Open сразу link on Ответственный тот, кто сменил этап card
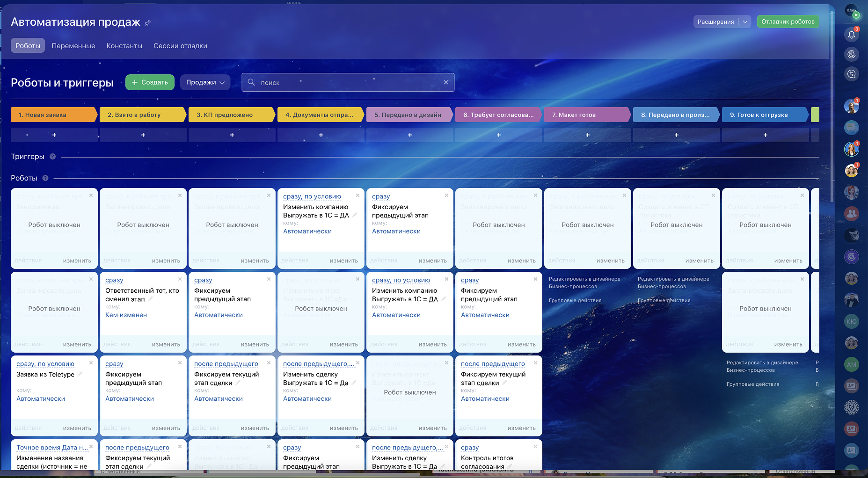This screenshot has height=478, width=868. click(114, 280)
